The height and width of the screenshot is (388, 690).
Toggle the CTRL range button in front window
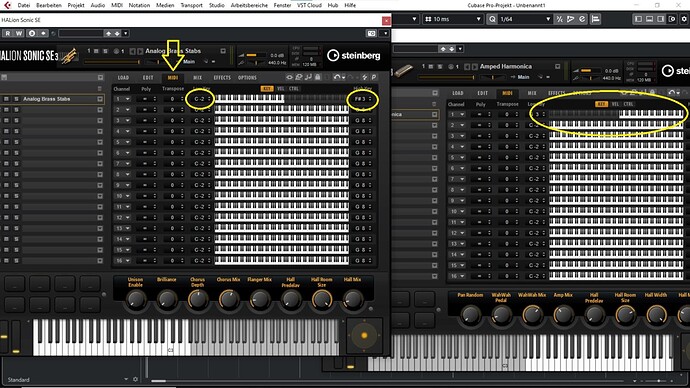(294, 88)
